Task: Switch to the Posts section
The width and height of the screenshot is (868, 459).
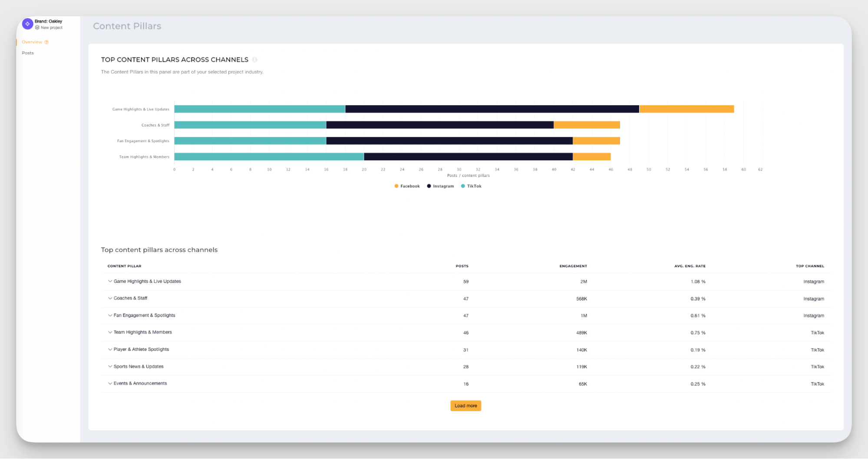Action: pos(27,53)
